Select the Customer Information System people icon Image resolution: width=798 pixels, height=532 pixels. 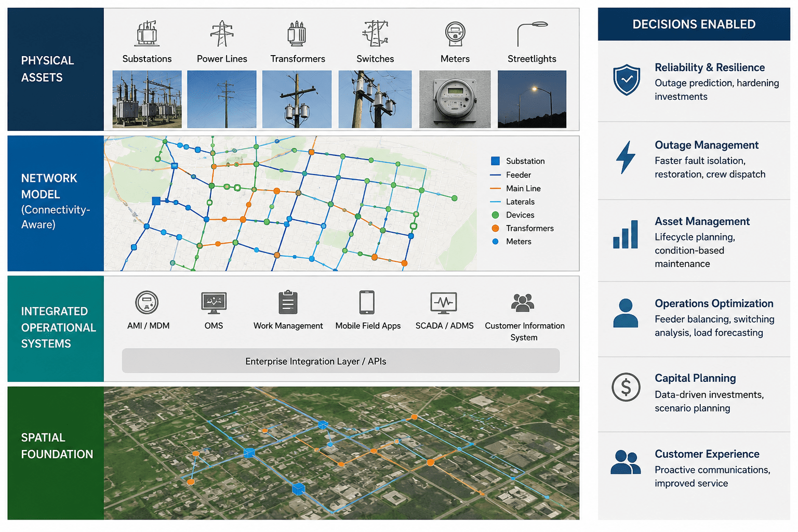click(x=523, y=302)
